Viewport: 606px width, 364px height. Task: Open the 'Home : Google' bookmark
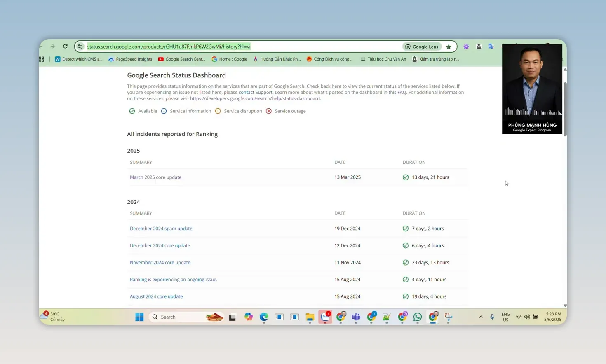(x=230, y=59)
